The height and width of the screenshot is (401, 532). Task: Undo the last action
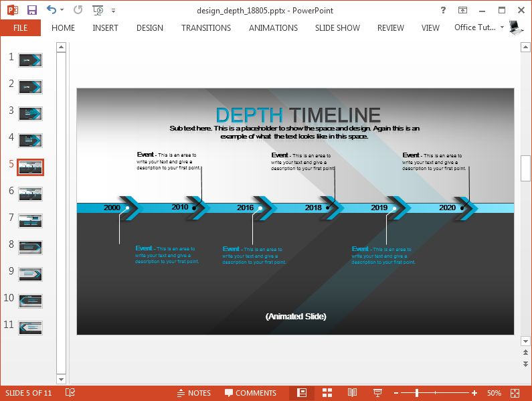click(52, 10)
